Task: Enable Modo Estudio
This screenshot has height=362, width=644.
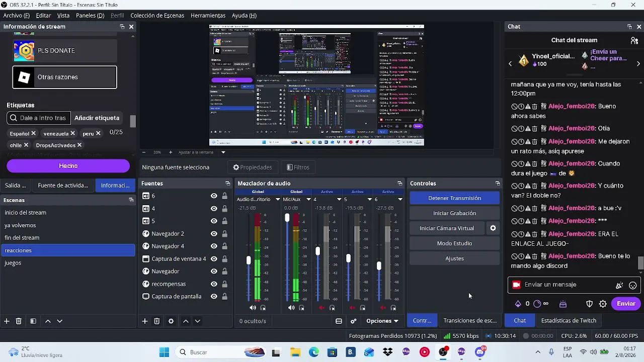Action: pyautogui.click(x=455, y=243)
